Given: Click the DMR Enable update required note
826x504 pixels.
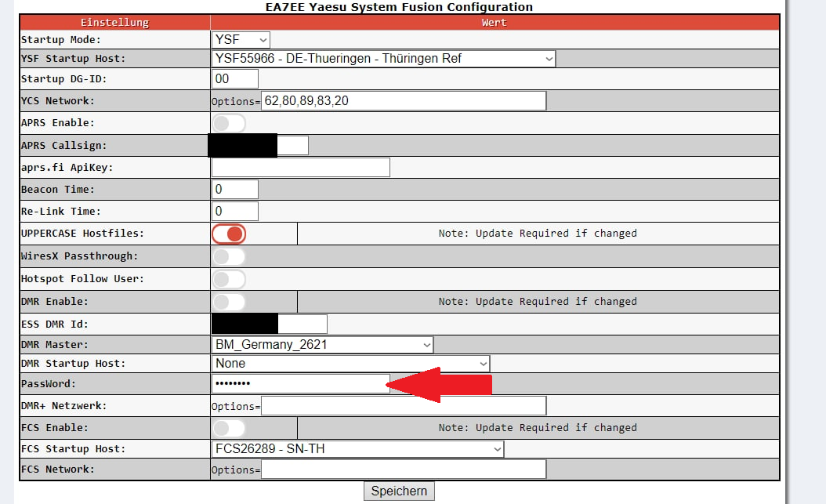Looking at the screenshot, I should 538,302.
